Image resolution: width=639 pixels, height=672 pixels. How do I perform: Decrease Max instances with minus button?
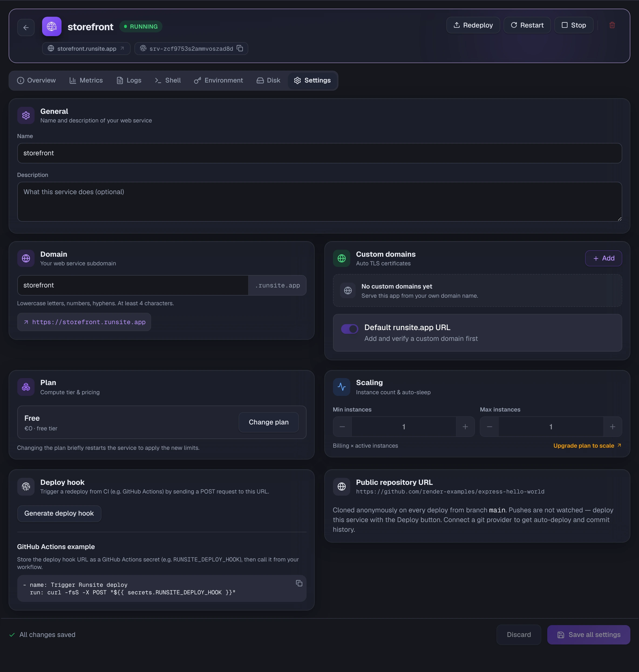point(490,427)
